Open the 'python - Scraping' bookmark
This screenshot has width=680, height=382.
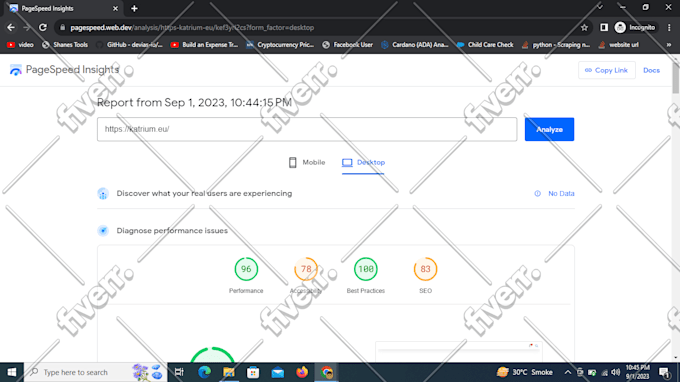coord(556,45)
